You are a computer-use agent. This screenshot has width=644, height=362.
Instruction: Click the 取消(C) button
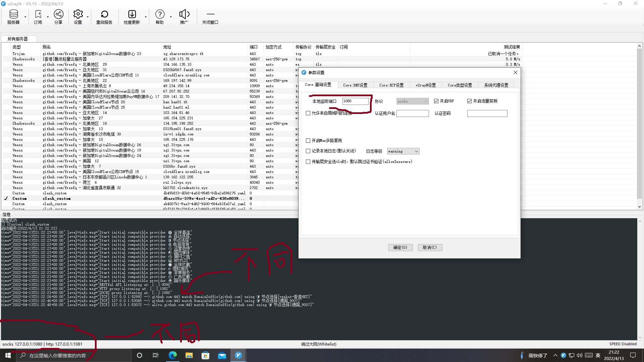coord(430,247)
